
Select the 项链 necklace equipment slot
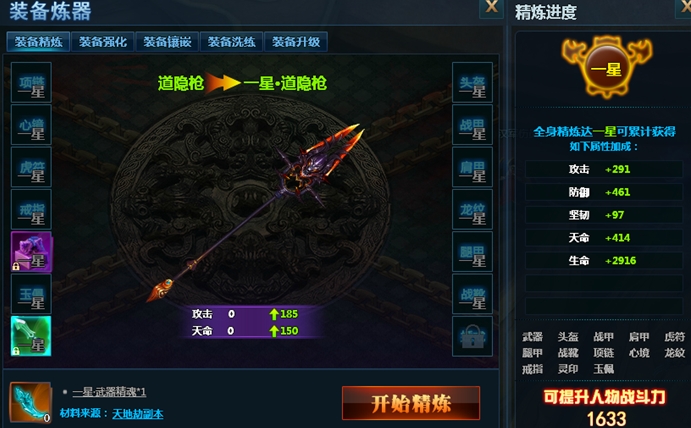(31, 82)
